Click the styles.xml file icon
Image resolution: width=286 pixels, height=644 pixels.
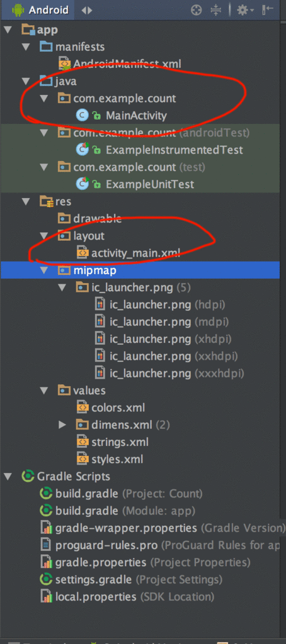(83, 459)
